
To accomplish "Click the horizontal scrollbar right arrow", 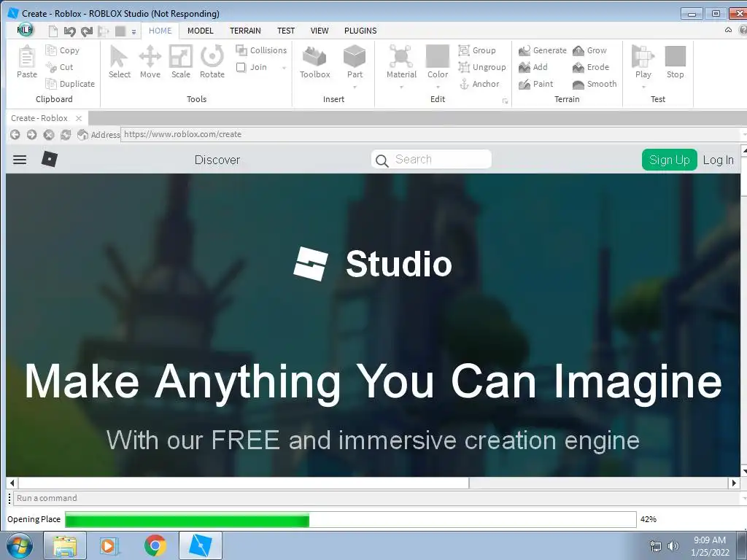I will [734, 483].
